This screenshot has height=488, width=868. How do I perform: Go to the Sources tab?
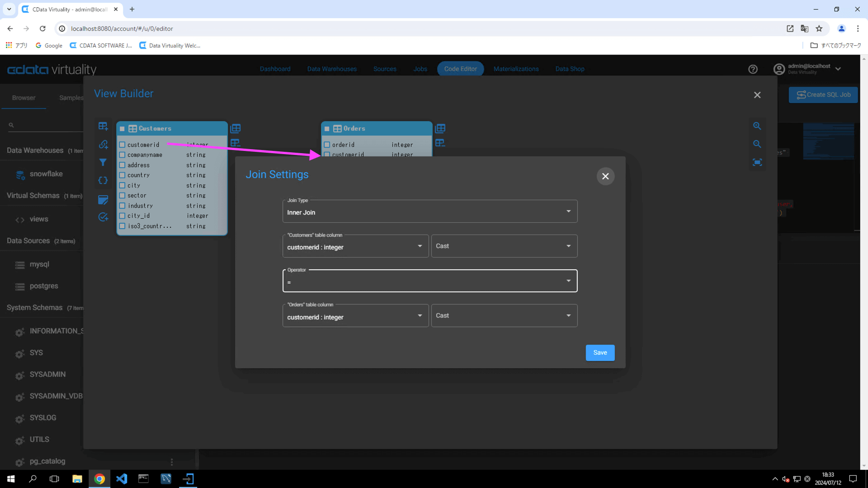pos(385,69)
